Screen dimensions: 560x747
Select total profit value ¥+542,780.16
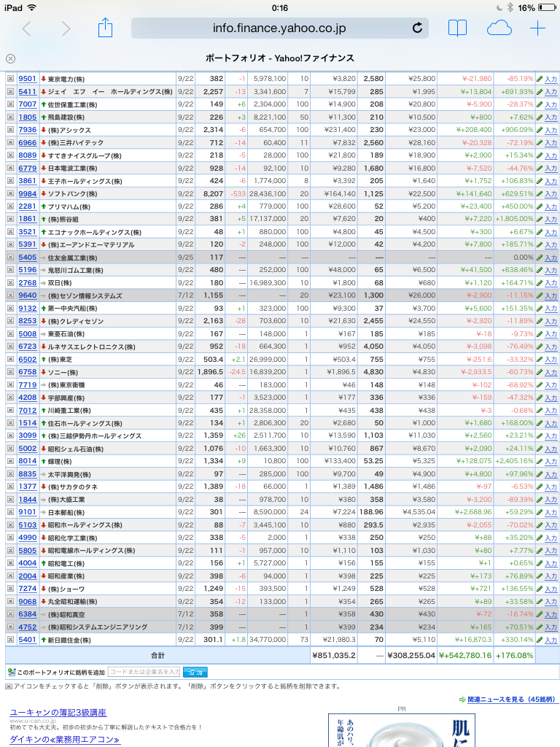click(465, 656)
